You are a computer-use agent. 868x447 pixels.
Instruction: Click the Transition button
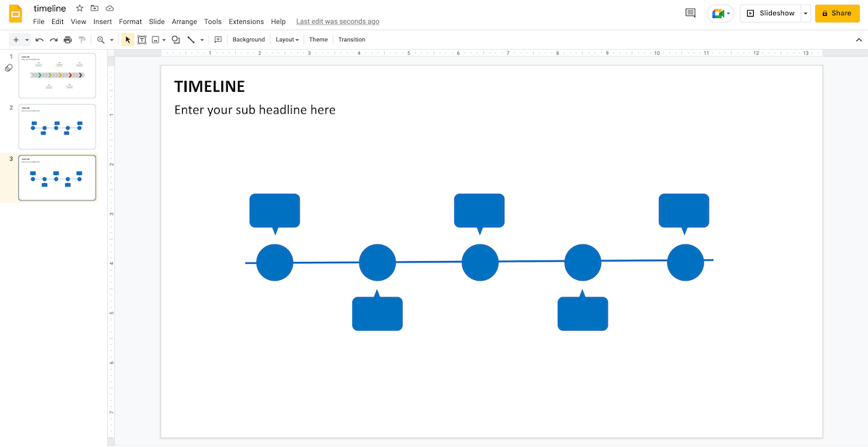[x=352, y=40]
